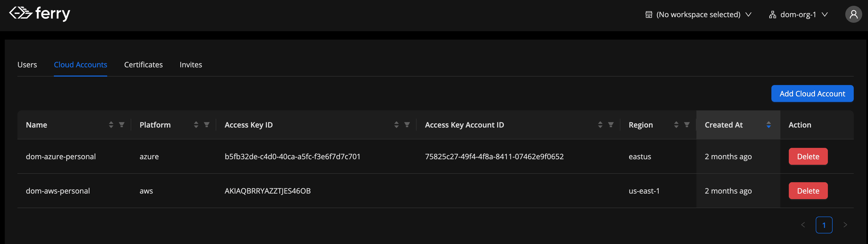Open the Certificates tab
The width and height of the screenshot is (868, 244).
pos(143,65)
